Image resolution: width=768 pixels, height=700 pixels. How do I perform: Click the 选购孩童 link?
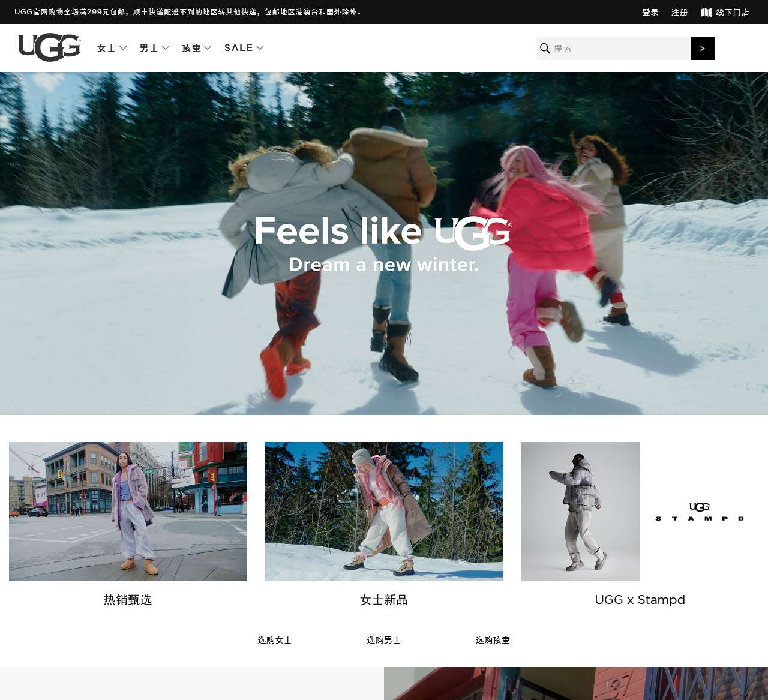493,640
